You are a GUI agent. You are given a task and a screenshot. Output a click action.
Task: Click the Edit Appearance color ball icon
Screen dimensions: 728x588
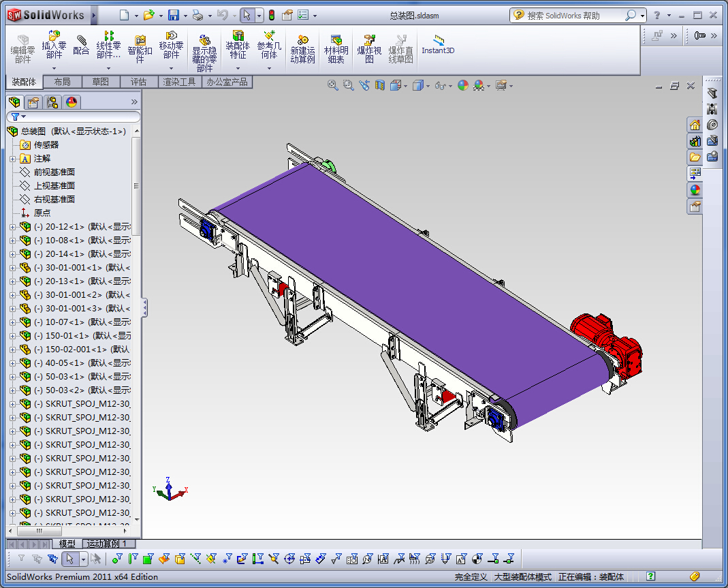click(x=463, y=85)
